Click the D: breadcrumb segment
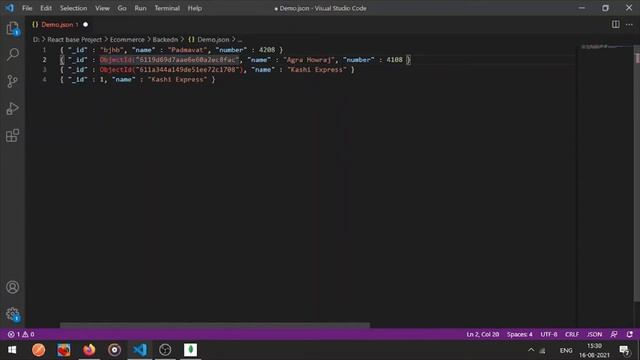The image size is (640, 360). (36, 40)
